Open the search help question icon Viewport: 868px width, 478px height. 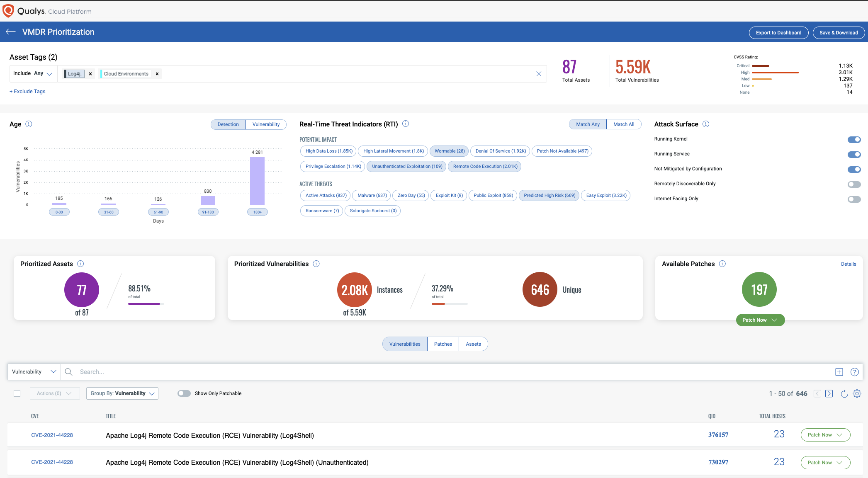[855, 372]
